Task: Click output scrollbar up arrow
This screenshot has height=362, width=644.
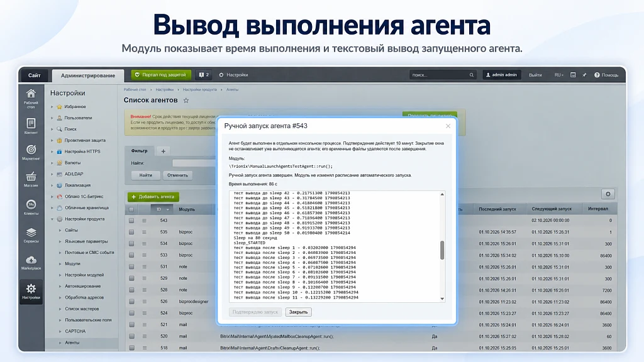Action: [x=442, y=194]
